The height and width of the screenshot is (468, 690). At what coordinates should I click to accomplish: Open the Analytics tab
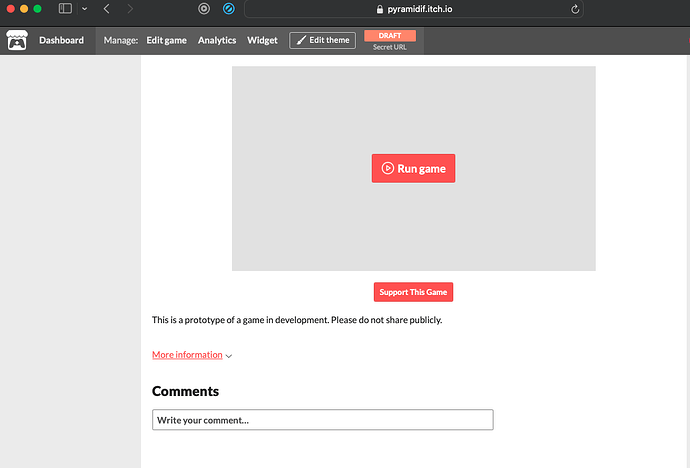217,40
